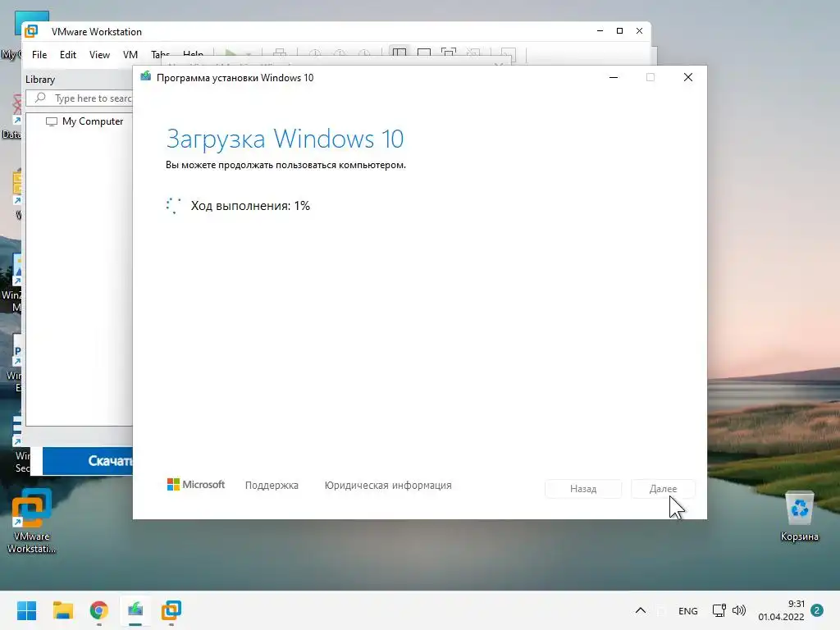The width and height of the screenshot is (840, 630).
Task: Open the Edit menu in VMware Workstation
Action: [x=67, y=55]
